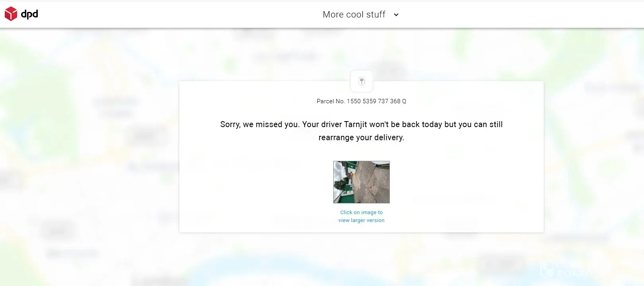
Task: Click the faint shield watermark icon
Action: pyautogui.click(x=547, y=270)
